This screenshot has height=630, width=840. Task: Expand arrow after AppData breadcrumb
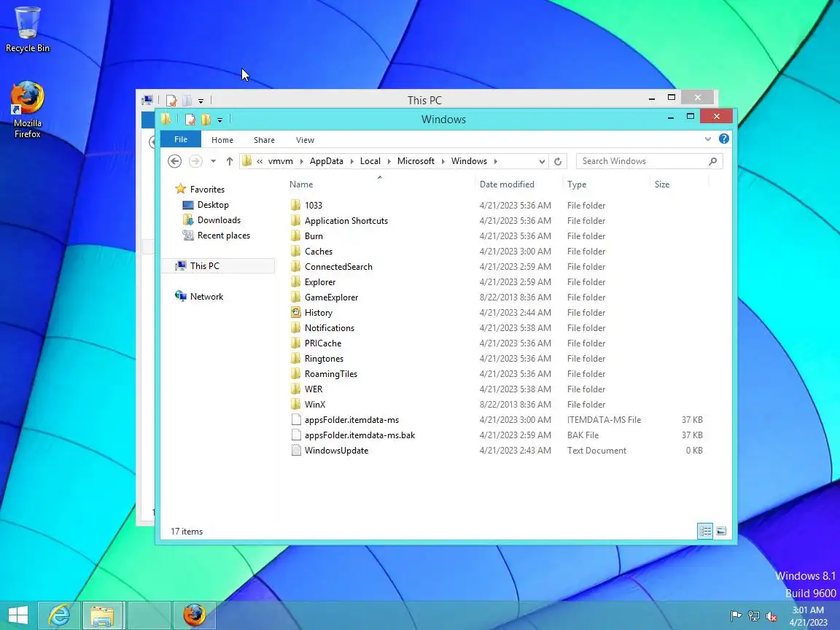(351, 161)
